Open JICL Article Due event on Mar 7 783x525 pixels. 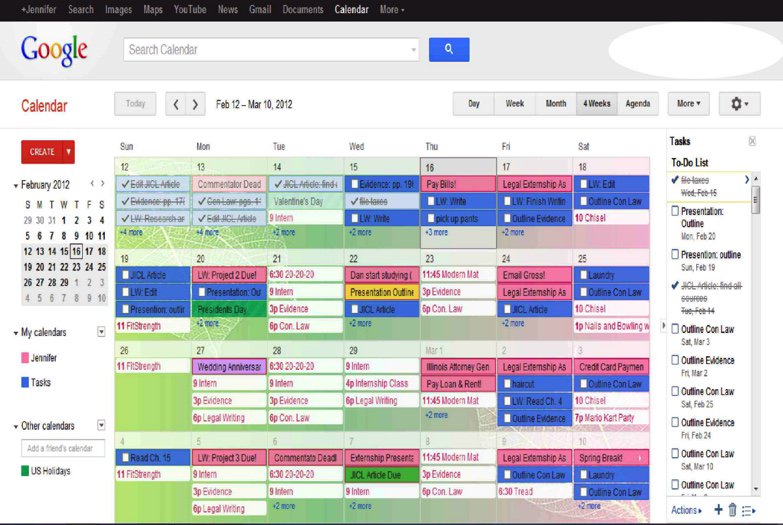point(382,475)
